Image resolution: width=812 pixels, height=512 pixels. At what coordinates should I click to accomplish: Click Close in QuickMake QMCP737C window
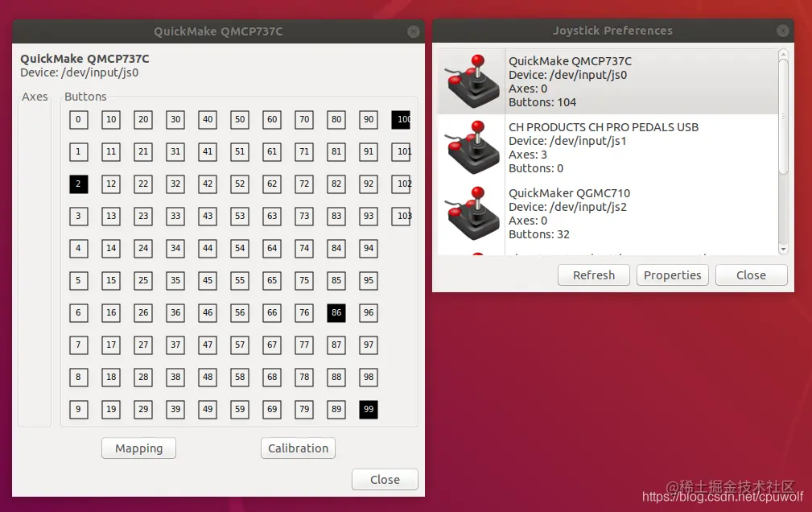click(385, 480)
